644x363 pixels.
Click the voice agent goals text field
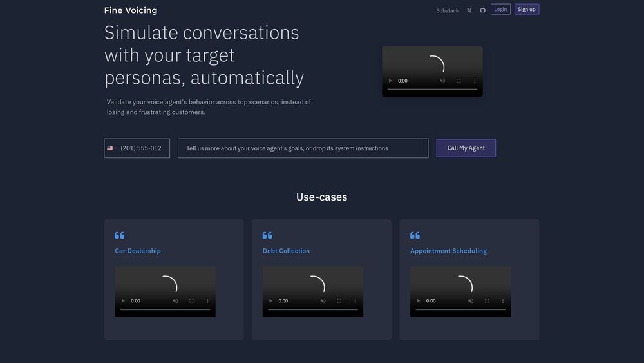point(303,148)
